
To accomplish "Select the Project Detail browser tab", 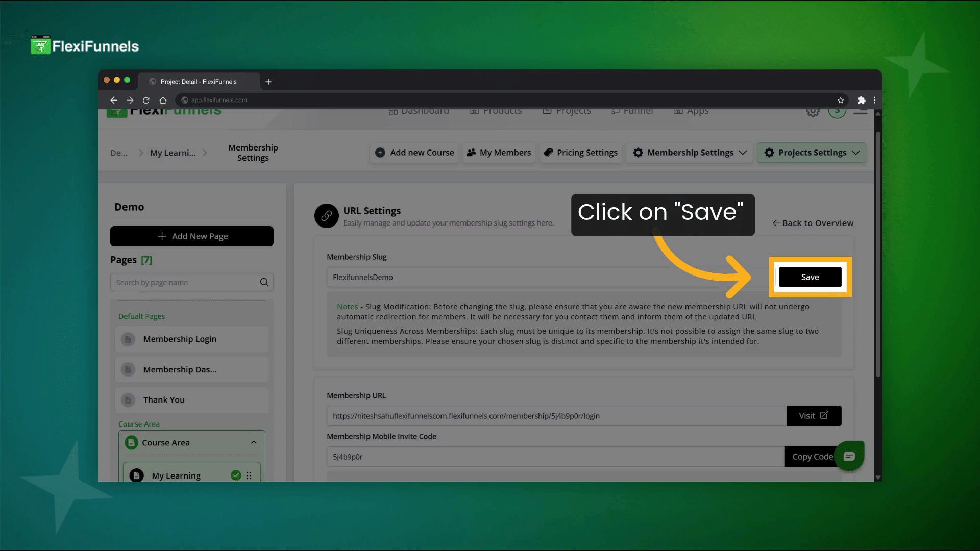I will (x=199, y=82).
